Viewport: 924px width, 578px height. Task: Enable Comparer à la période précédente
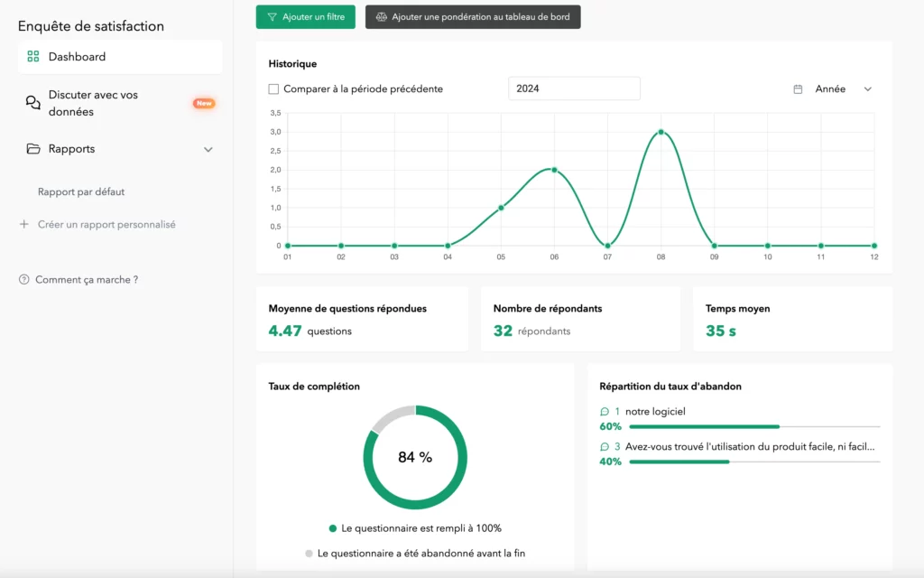pos(273,89)
